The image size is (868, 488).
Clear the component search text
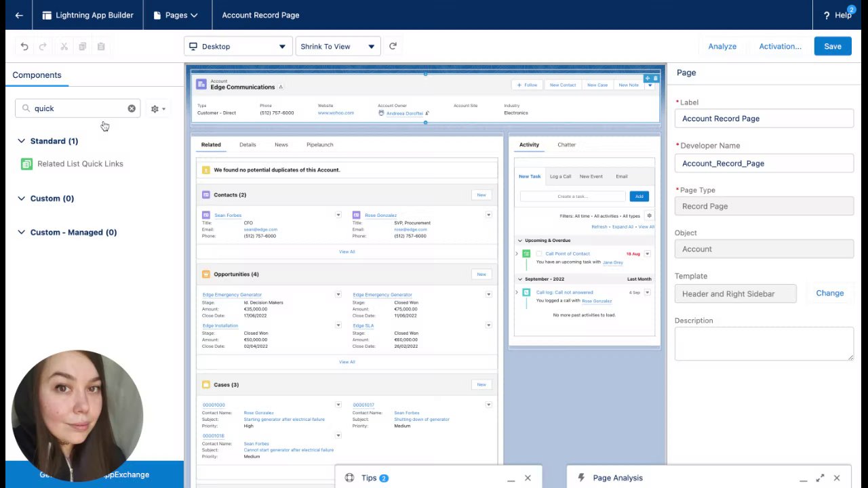tap(132, 108)
